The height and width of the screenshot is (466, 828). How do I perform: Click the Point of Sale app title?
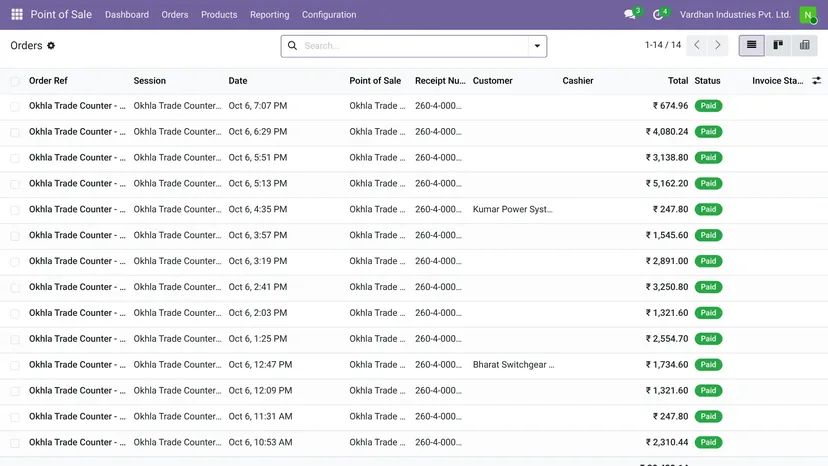(61, 14)
